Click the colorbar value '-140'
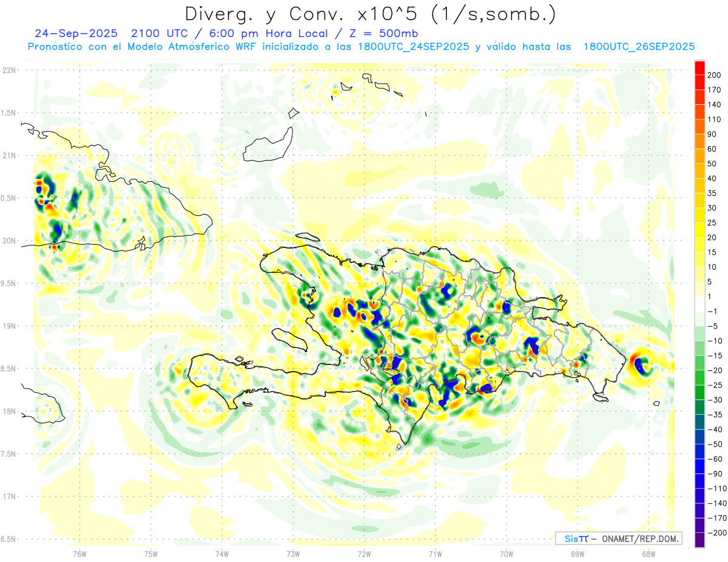This screenshot has width=728, height=562. (718, 503)
